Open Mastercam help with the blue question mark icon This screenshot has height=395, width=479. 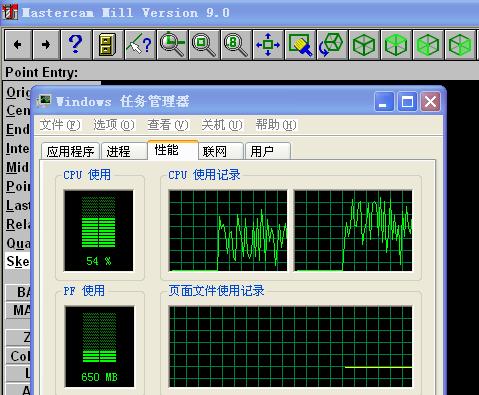76,45
